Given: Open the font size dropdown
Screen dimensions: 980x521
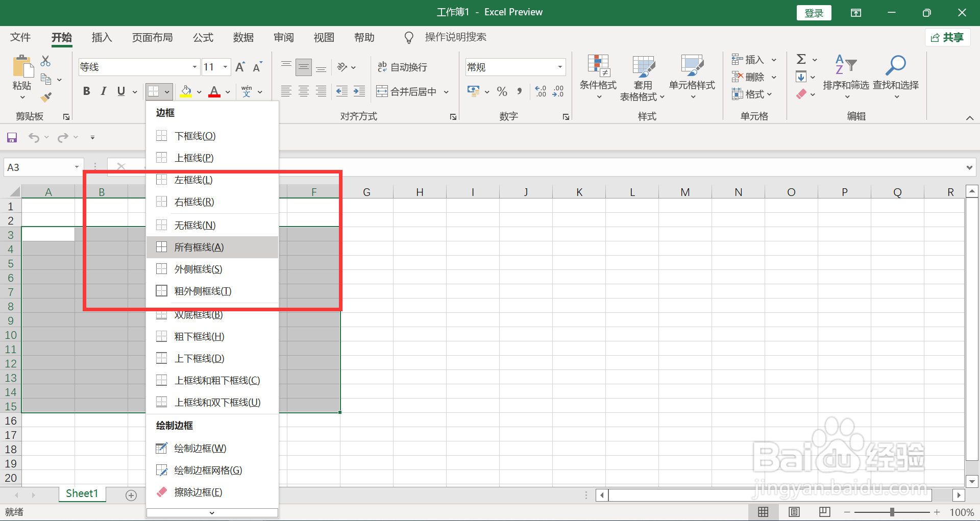Looking at the screenshot, I should click(x=225, y=67).
